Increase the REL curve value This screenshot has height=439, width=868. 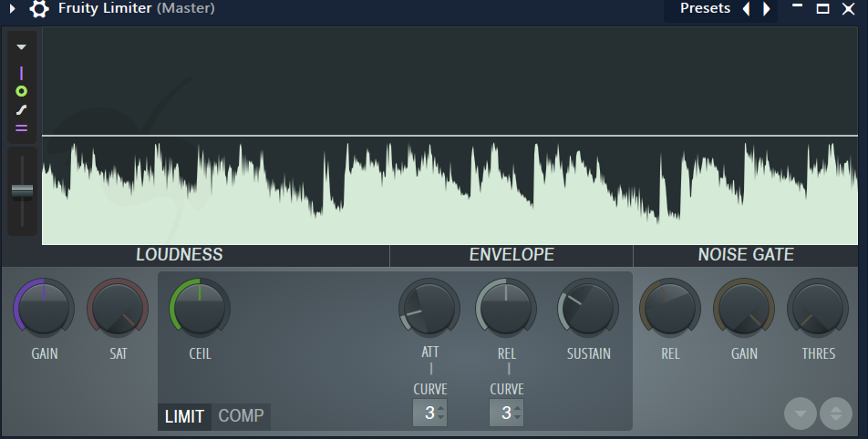click(517, 409)
